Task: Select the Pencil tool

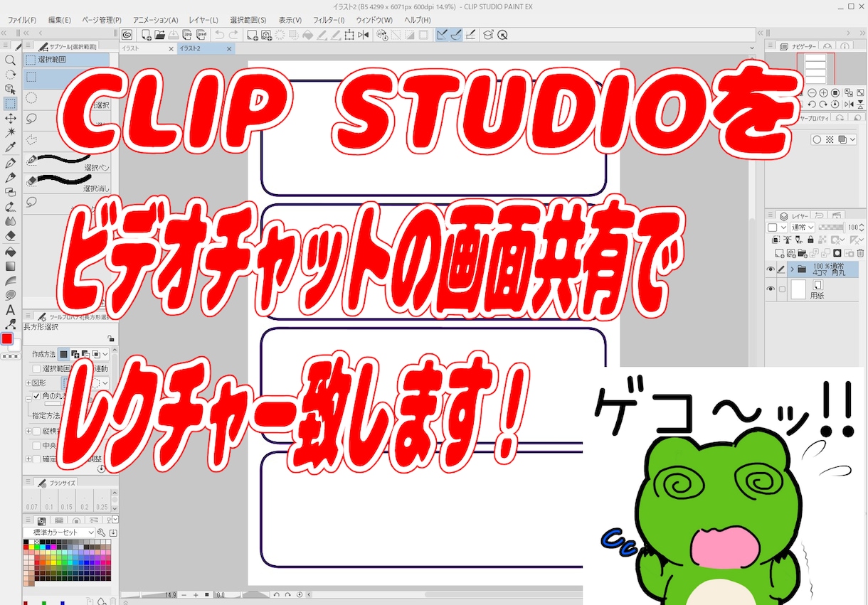Action: click(10, 177)
